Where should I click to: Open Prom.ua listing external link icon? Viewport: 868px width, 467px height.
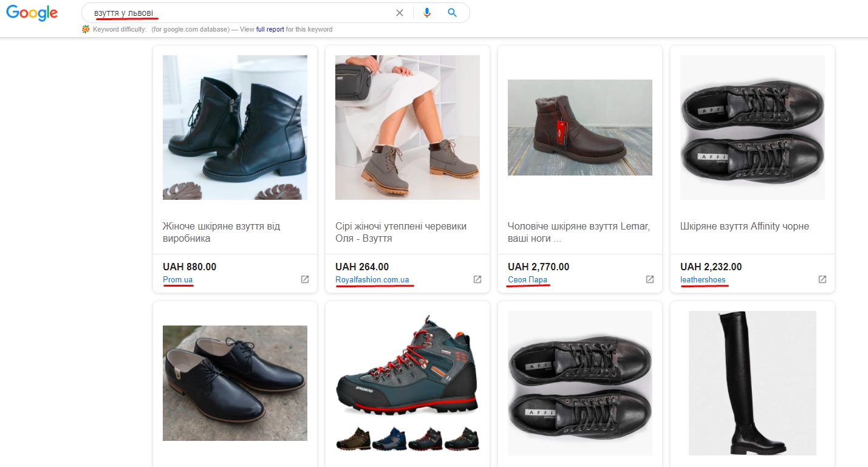pos(305,279)
